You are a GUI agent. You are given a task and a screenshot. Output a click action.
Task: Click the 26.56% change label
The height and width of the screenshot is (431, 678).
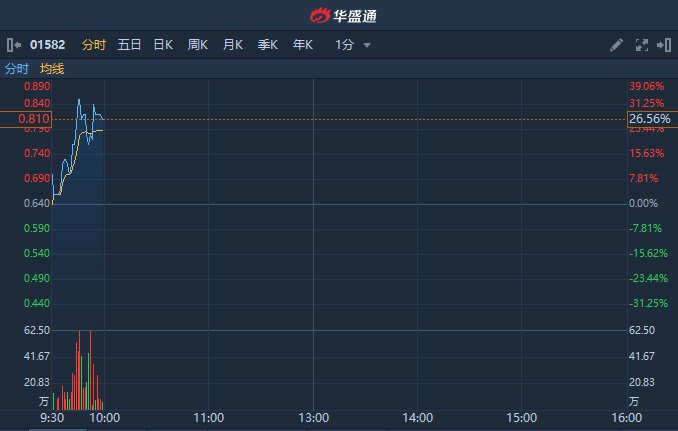coord(649,119)
